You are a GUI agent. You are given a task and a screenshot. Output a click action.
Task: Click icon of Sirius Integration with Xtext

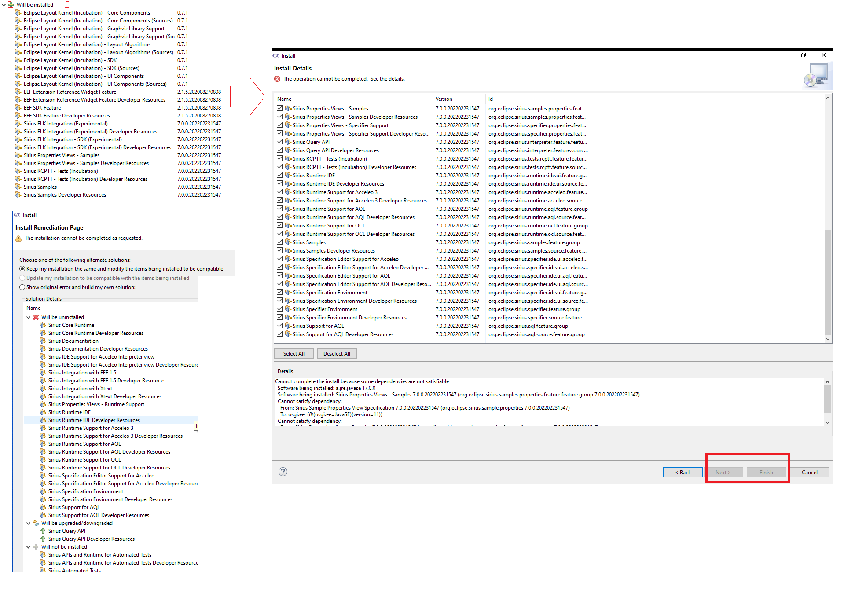(x=43, y=389)
